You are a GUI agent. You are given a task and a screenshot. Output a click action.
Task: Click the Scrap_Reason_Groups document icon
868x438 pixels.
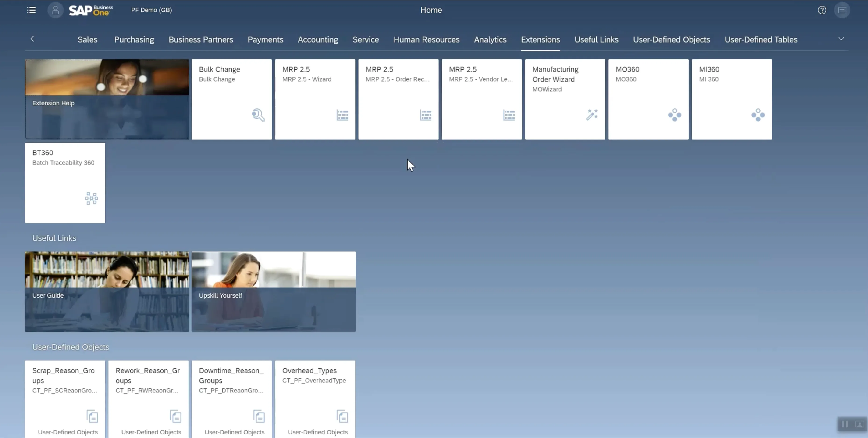[x=92, y=416]
